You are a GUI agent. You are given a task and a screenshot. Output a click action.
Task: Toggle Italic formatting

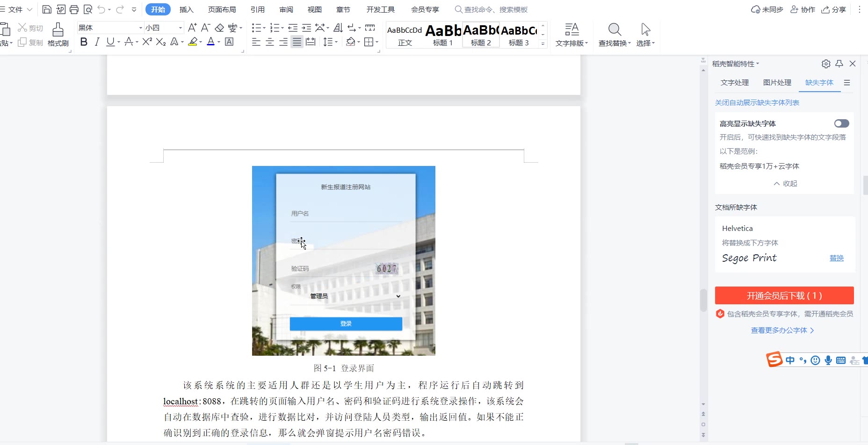point(97,42)
